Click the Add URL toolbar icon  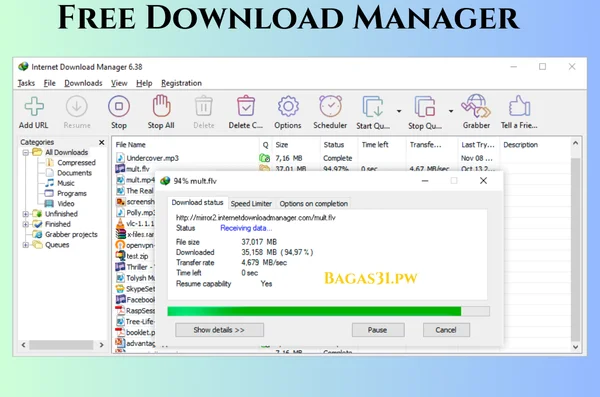pyautogui.click(x=34, y=106)
